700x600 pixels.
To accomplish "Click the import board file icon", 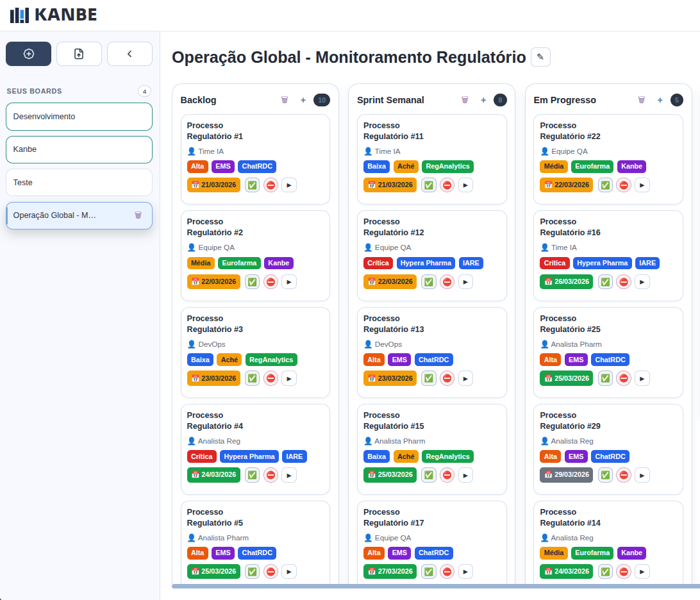I will (79, 54).
